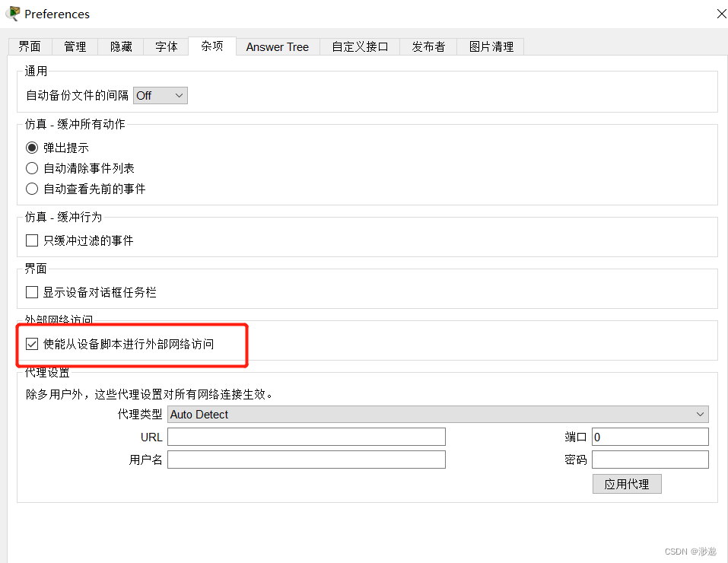This screenshot has height=563, width=728.
Task: Expand the 代理类型 Auto Detect dropdown
Action: coord(438,415)
